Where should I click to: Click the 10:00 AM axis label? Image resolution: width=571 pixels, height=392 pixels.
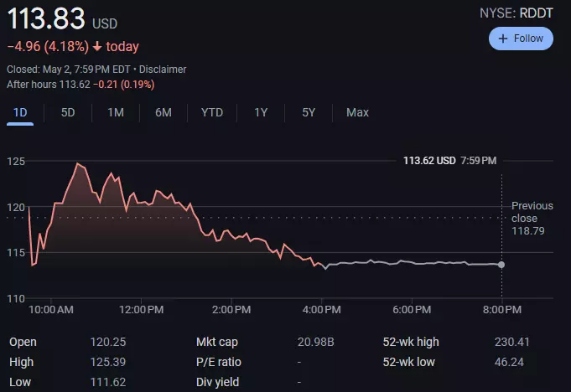(x=51, y=310)
